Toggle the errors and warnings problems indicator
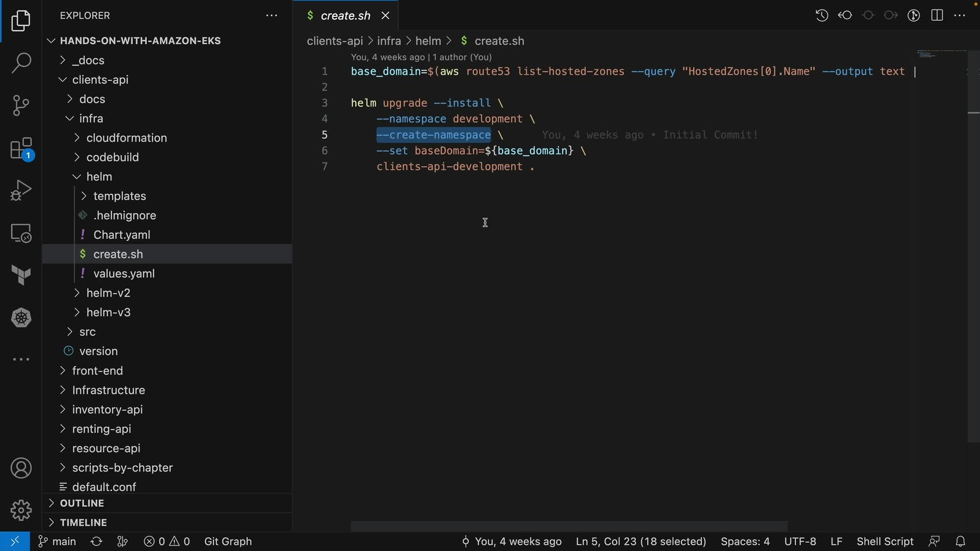Image resolution: width=980 pixels, height=551 pixels. (x=167, y=541)
